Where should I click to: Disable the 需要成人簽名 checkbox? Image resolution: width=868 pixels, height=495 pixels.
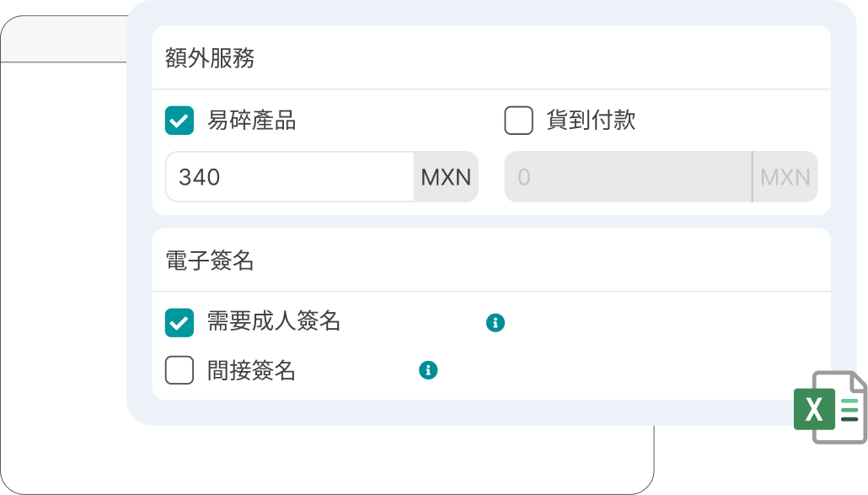click(179, 322)
